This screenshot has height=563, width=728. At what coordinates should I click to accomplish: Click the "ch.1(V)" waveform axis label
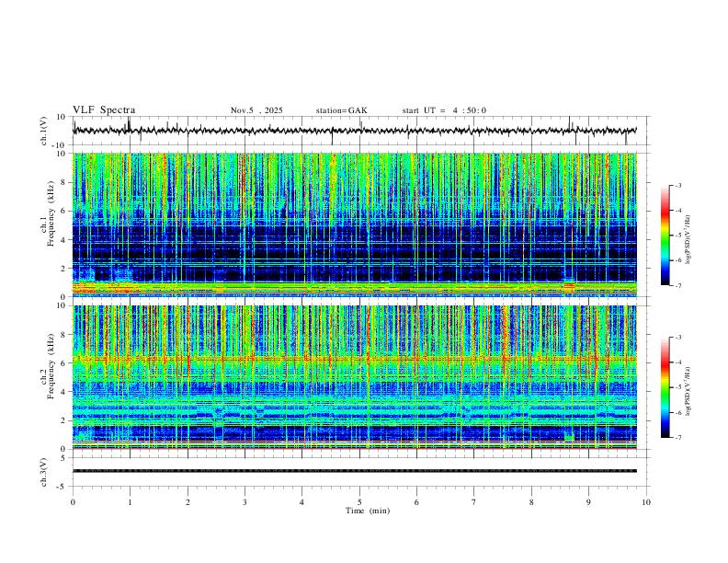click(x=44, y=131)
